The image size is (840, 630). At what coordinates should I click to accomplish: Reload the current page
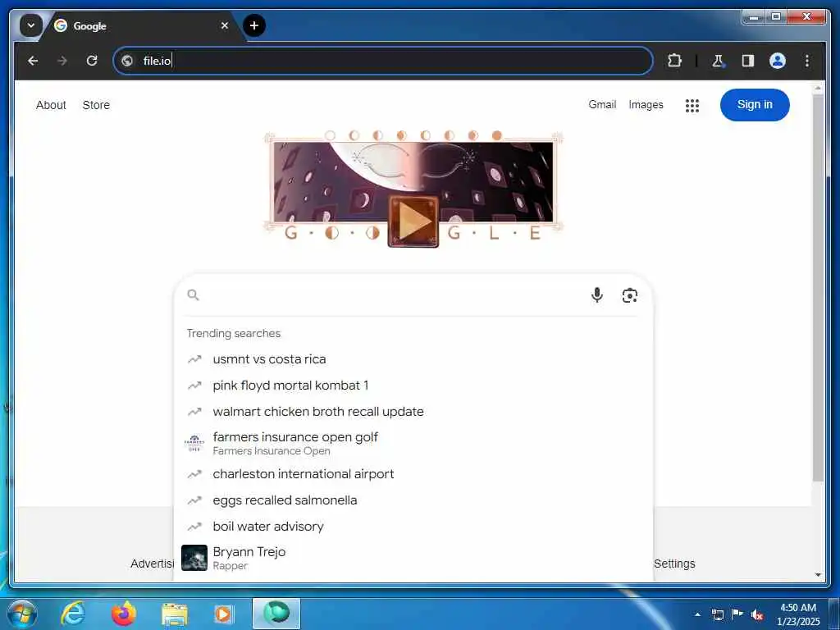[92, 61]
